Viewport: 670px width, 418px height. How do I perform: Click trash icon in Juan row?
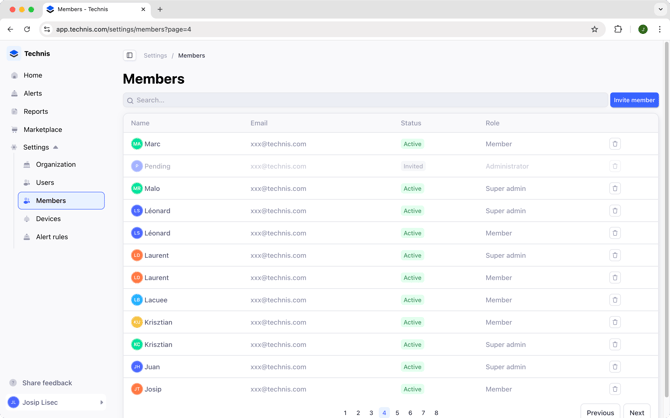point(615,367)
